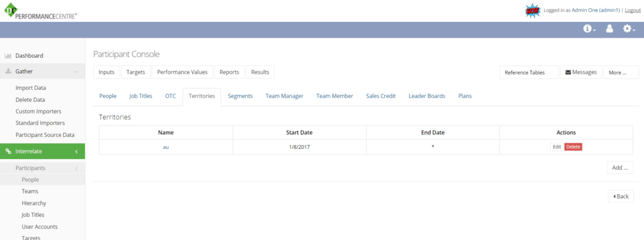Click the Back button
Screen dimensions: 644x240
point(621,196)
